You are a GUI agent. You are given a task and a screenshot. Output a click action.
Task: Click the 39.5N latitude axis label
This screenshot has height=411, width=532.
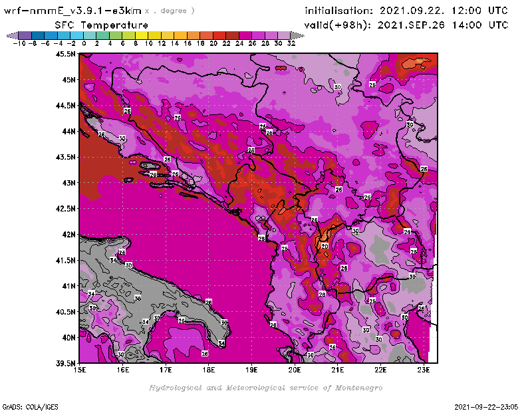point(65,364)
